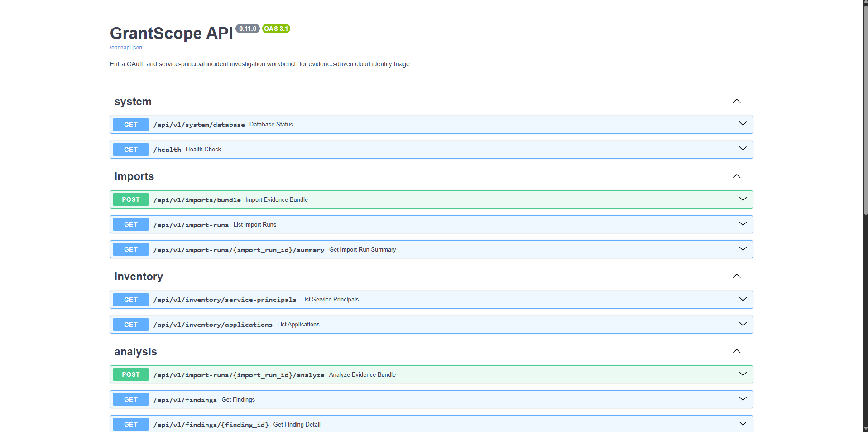Expand Import Evidence Bundle endpoint arrow
This screenshot has height=432, width=868.
pyautogui.click(x=743, y=199)
